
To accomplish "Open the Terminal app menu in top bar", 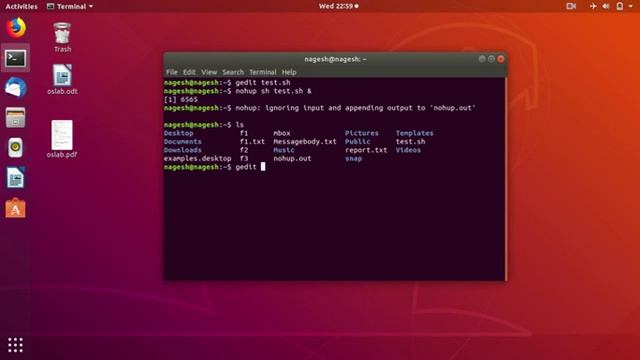I will pyautogui.click(x=70, y=6).
